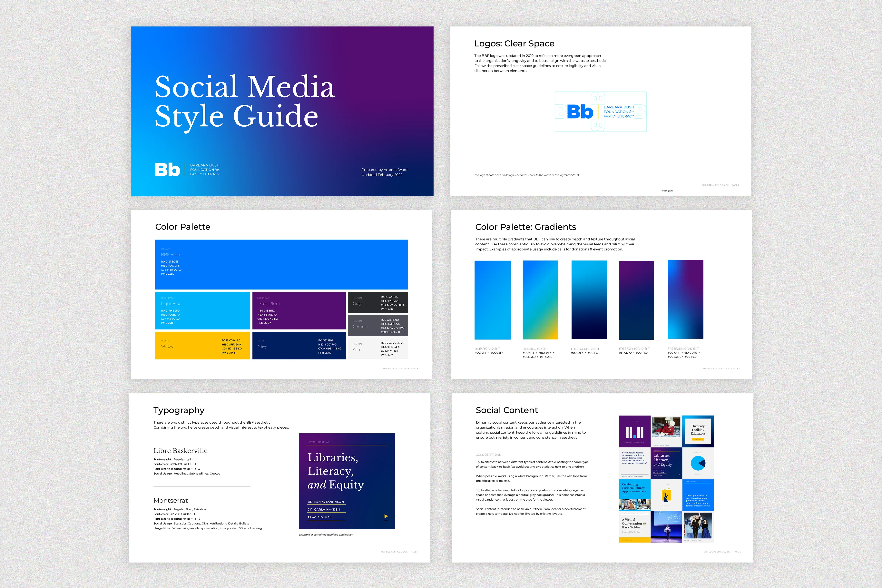Image resolution: width=882 pixels, height=588 pixels.
Task: Click the 'Prepared by Artemis Ward' text
Action: [x=384, y=170]
